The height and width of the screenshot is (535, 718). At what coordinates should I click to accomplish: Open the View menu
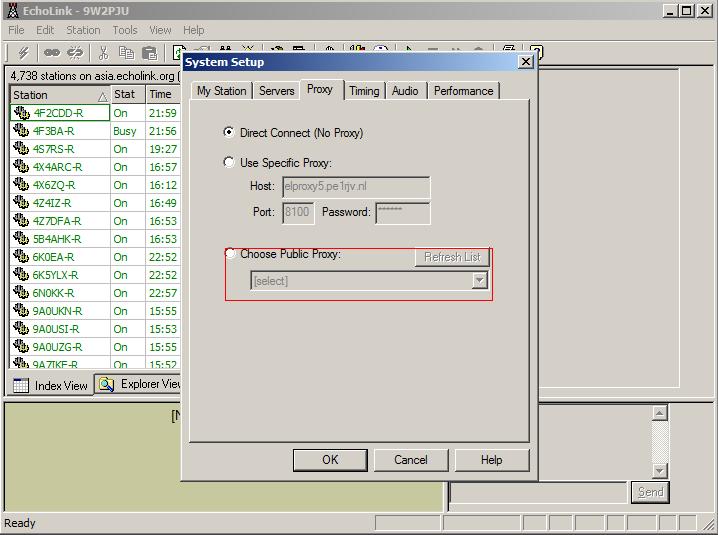pos(160,30)
